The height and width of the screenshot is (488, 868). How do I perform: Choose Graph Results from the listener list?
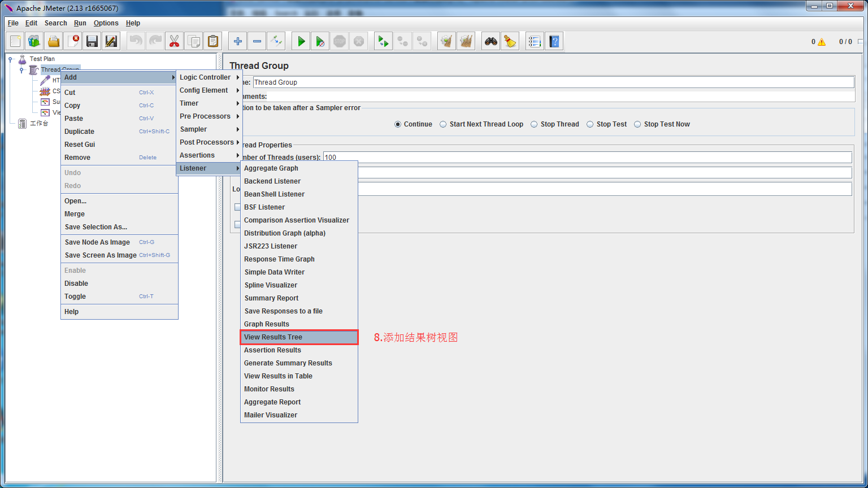[x=299, y=324]
